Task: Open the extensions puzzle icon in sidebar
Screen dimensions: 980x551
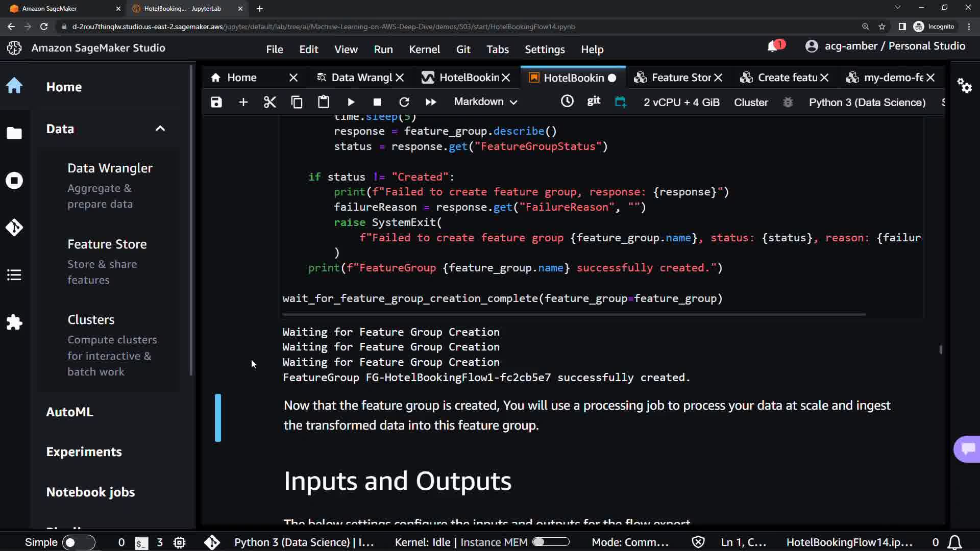Action: [x=14, y=322]
